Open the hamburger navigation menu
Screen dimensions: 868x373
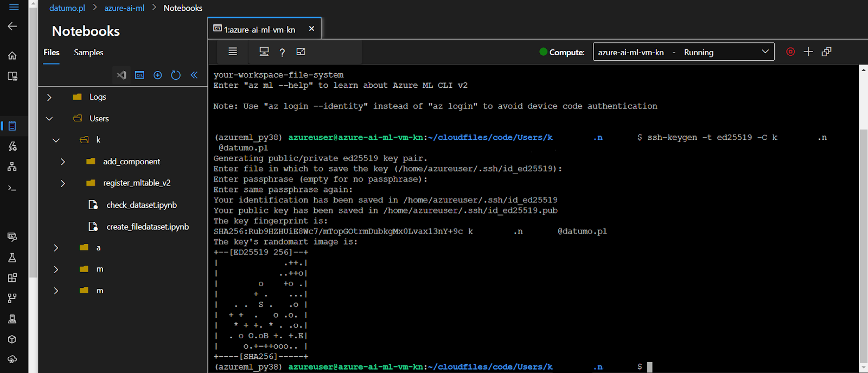pyautogui.click(x=14, y=7)
